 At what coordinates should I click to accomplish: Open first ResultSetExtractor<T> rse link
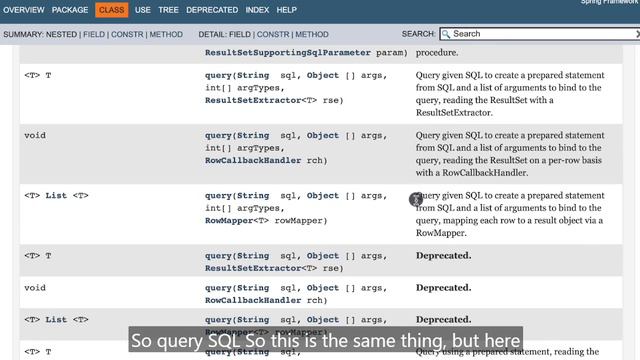(261, 100)
